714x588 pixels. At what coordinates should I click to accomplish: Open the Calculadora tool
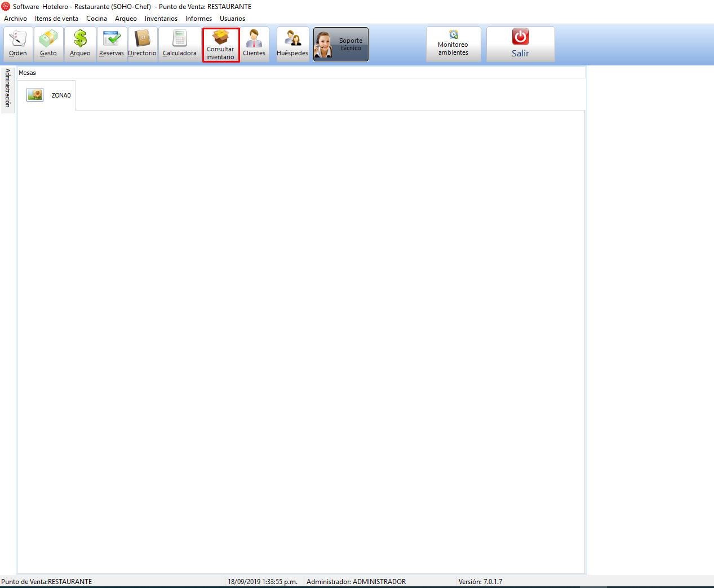pyautogui.click(x=180, y=44)
